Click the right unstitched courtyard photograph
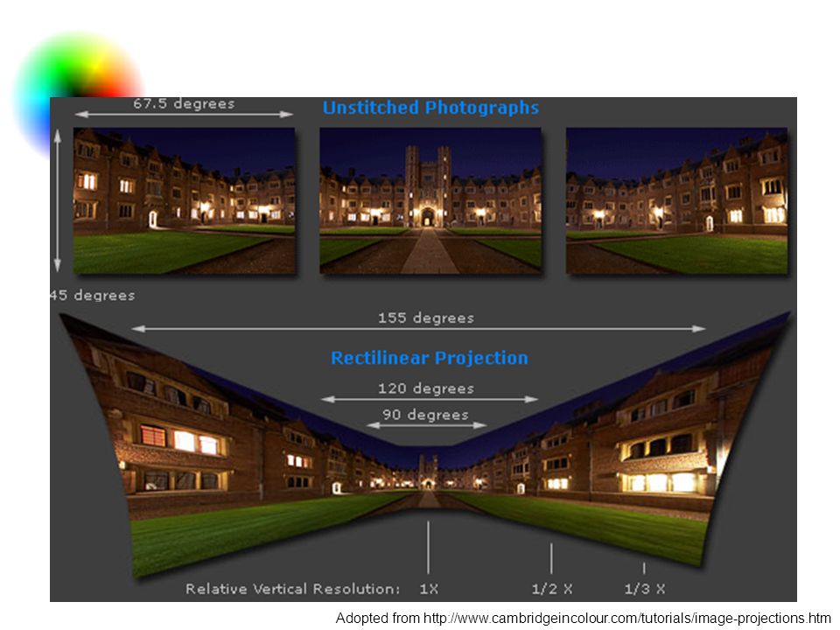Screen dimensions: 840x630 click(676, 201)
